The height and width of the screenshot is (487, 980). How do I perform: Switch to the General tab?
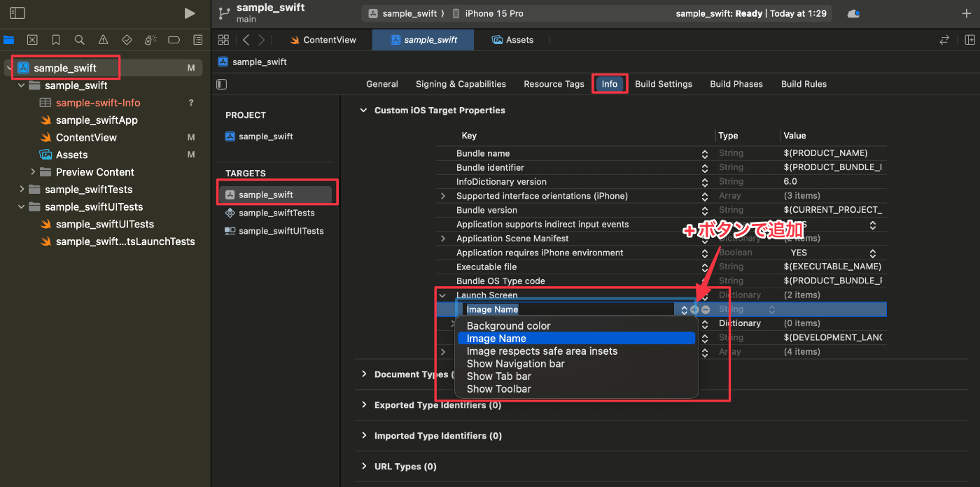pyautogui.click(x=382, y=84)
